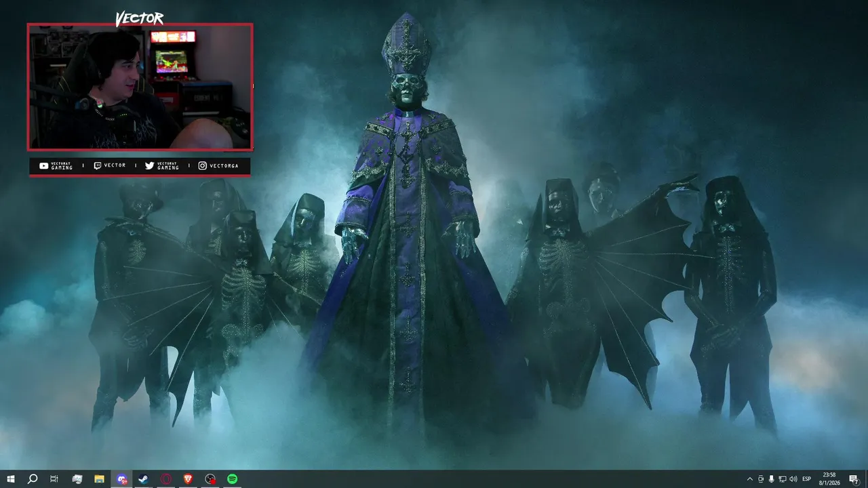Image resolution: width=868 pixels, height=488 pixels.
Task: Open File Explorer folder icon in taskbar
Action: coord(99,479)
